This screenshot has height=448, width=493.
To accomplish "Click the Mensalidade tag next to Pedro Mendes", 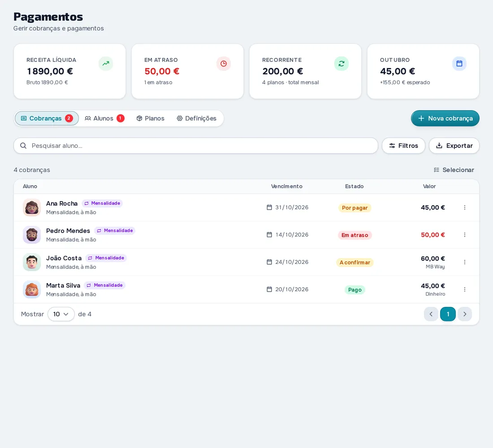I will point(115,231).
